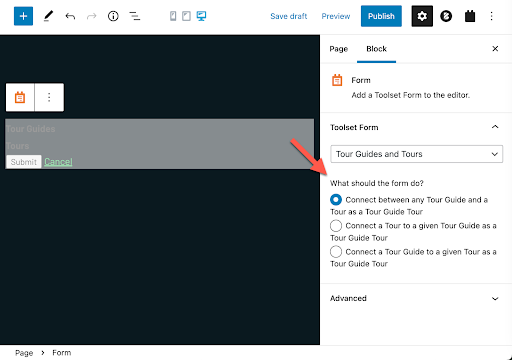Image resolution: width=512 pixels, height=360 pixels.
Task: Click the redo arrow icon
Action: [x=91, y=16]
